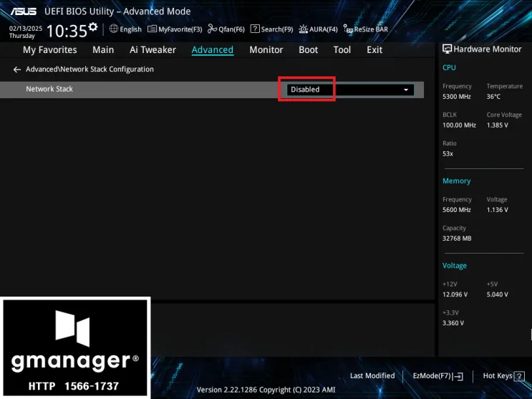Click the 53x ratio value
Image resolution: width=532 pixels, height=399 pixels.
[x=448, y=154]
